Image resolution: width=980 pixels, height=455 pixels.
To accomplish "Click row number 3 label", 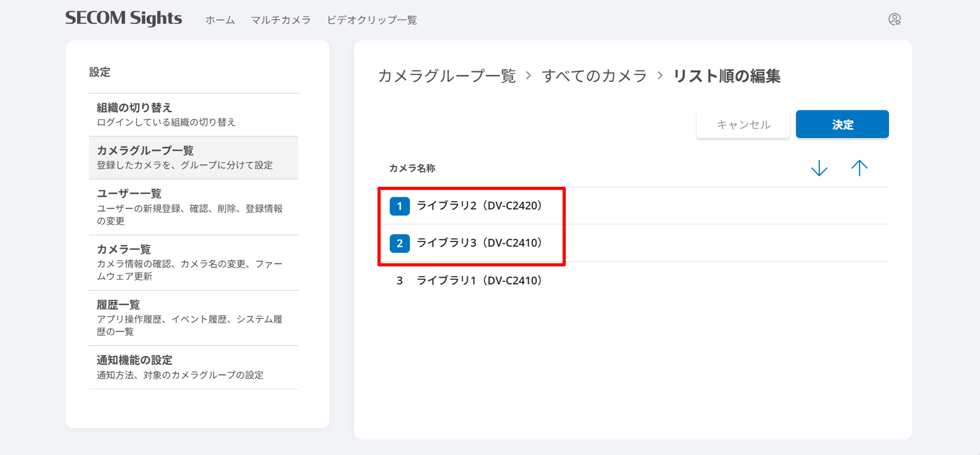I will click(x=399, y=281).
